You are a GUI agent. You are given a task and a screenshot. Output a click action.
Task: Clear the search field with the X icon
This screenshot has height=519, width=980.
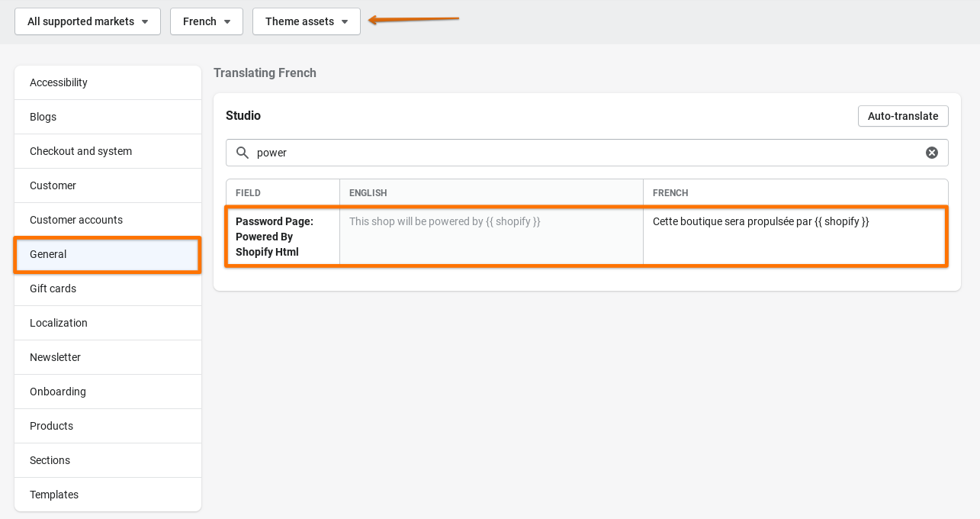pos(931,153)
